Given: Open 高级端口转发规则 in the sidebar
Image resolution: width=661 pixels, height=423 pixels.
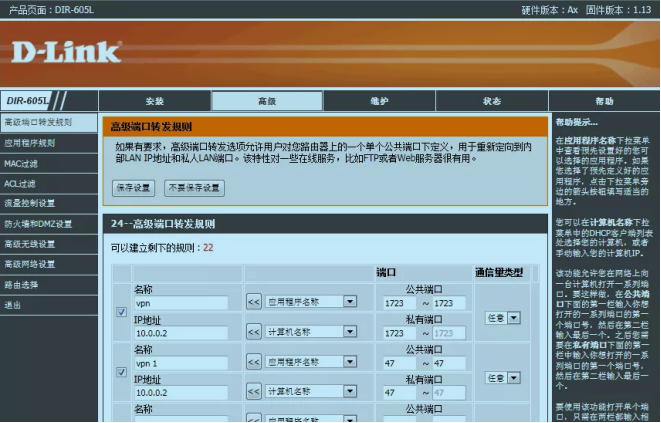Looking at the screenshot, I should (49, 122).
